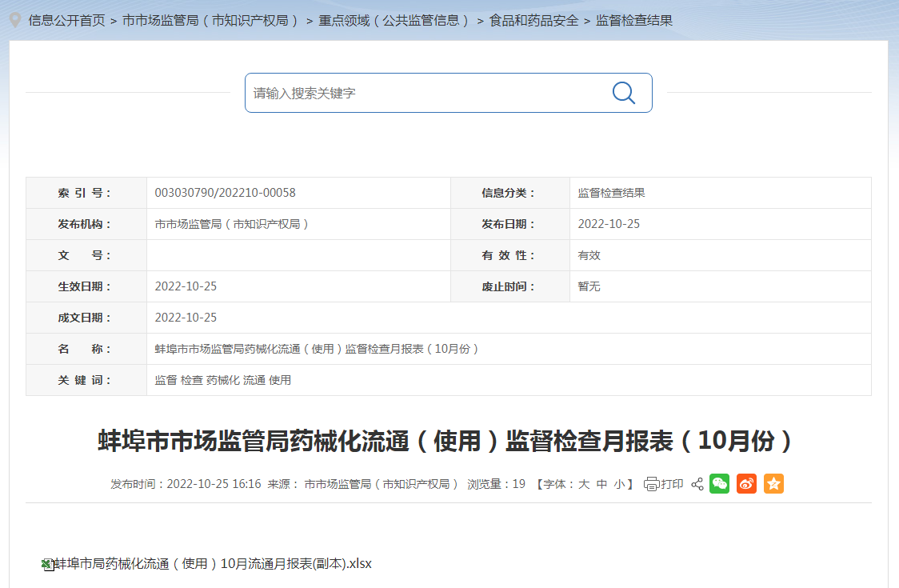Click the 打印 print text
Screen dimensions: 899x588
coord(672,484)
